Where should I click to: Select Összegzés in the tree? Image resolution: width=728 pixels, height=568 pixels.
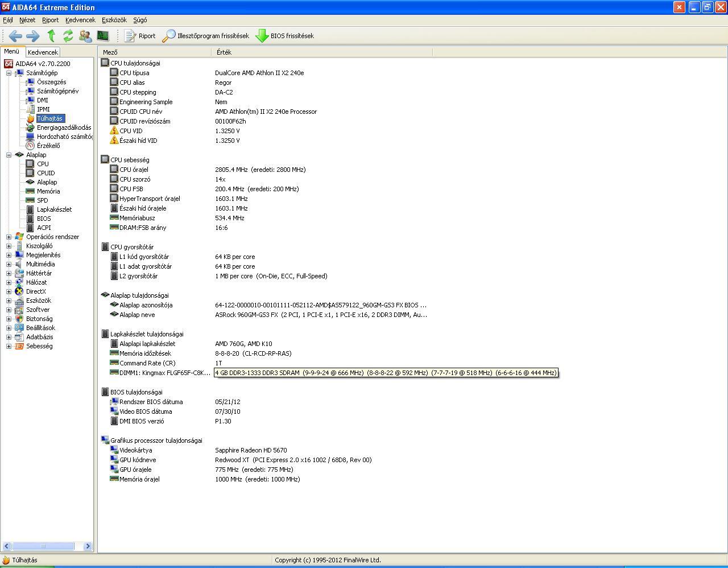[x=51, y=82]
